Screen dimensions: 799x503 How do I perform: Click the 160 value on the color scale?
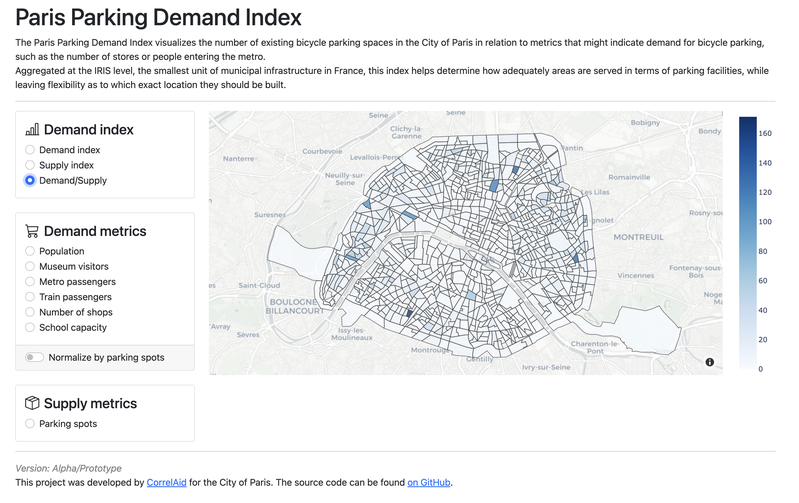click(765, 134)
